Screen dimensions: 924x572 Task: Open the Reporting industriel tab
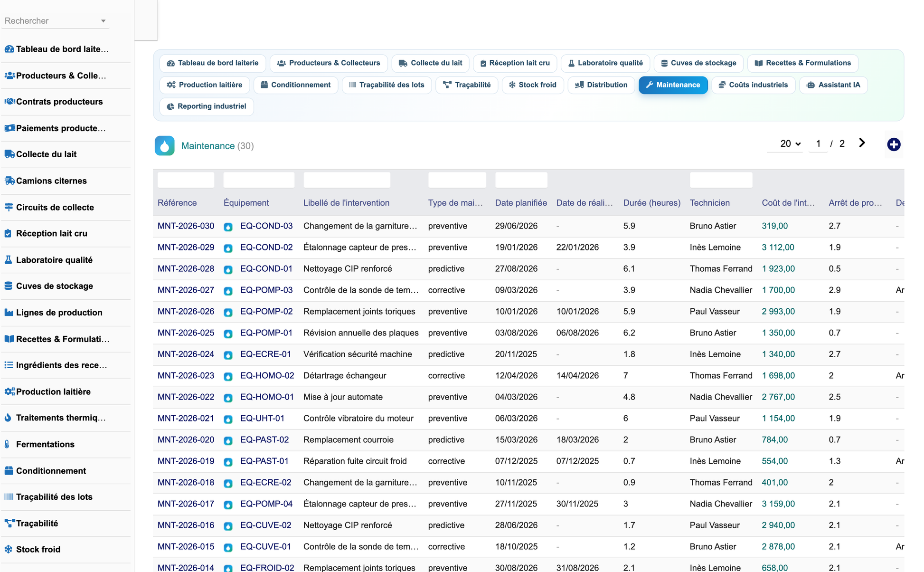[207, 106]
